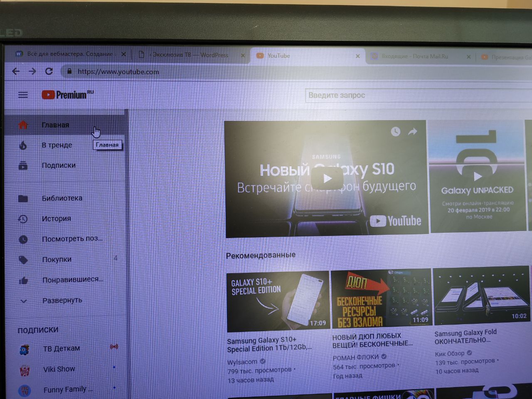
Task: Open the hamburger guide menu icon
Action: (23, 95)
